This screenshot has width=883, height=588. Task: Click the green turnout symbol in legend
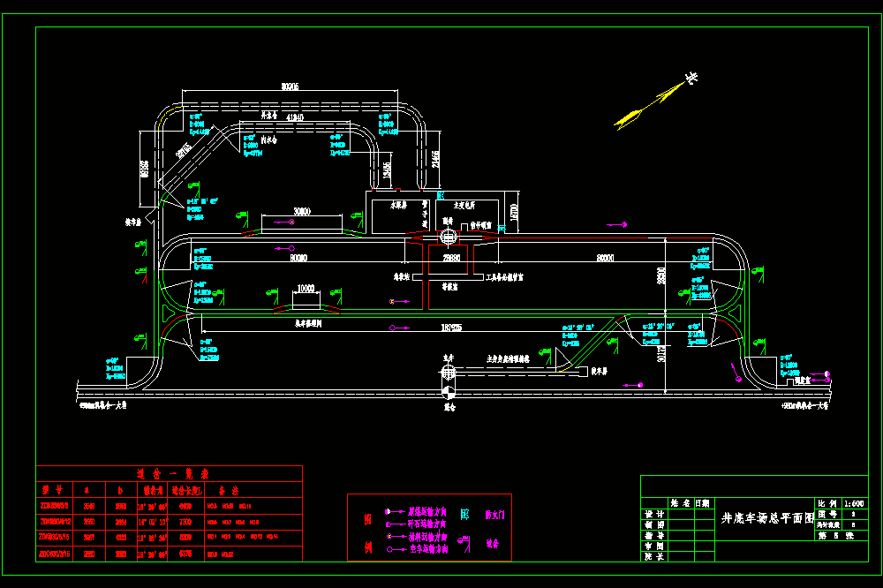pyautogui.click(x=464, y=543)
